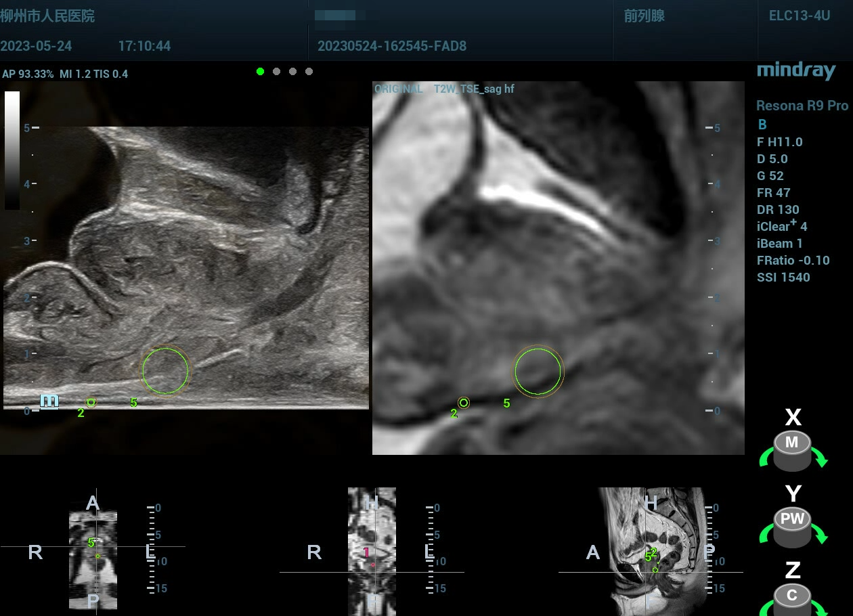Click the Z-axis C rotation knob
The height and width of the screenshot is (616, 853).
click(x=792, y=598)
